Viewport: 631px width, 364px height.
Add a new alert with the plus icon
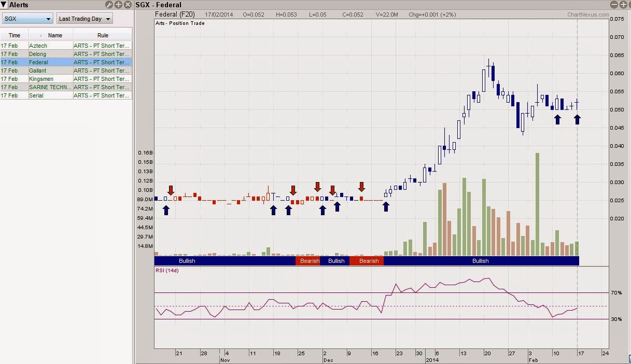click(x=118, y=5)
